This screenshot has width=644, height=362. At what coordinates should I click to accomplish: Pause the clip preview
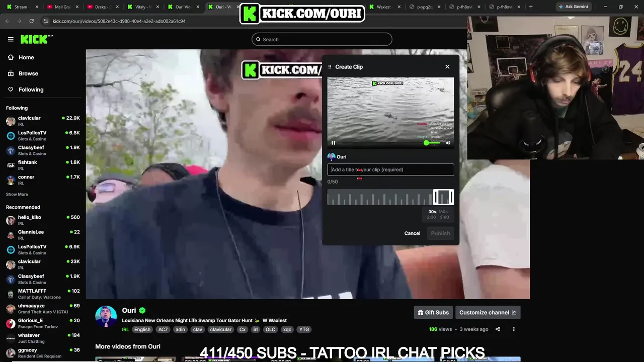333,143
